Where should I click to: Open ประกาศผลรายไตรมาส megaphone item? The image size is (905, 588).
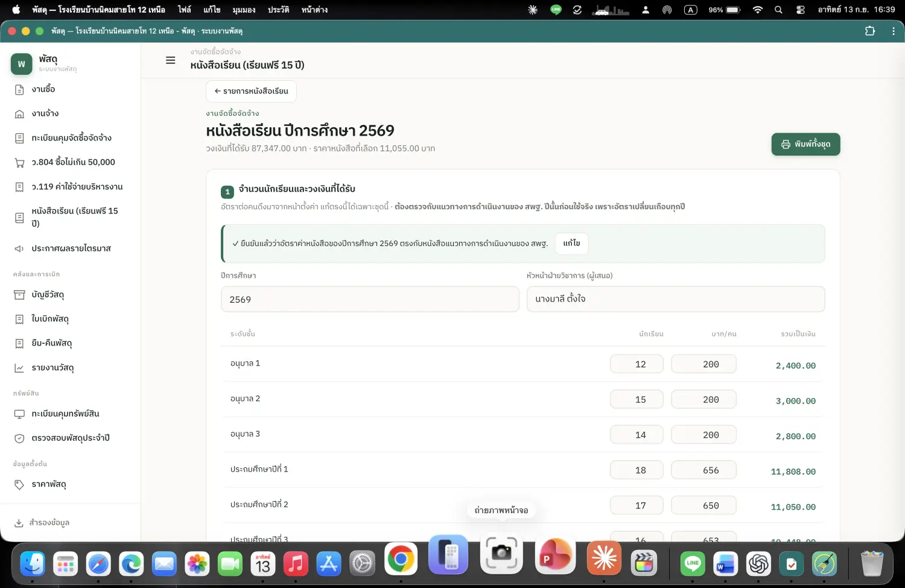pos(71,248)
